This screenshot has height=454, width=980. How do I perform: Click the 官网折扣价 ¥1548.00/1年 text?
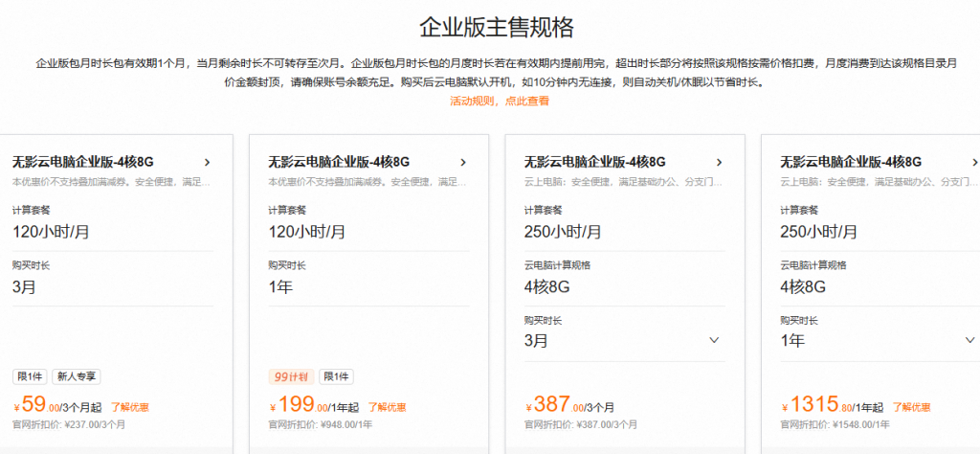click(x=835, y=424)
